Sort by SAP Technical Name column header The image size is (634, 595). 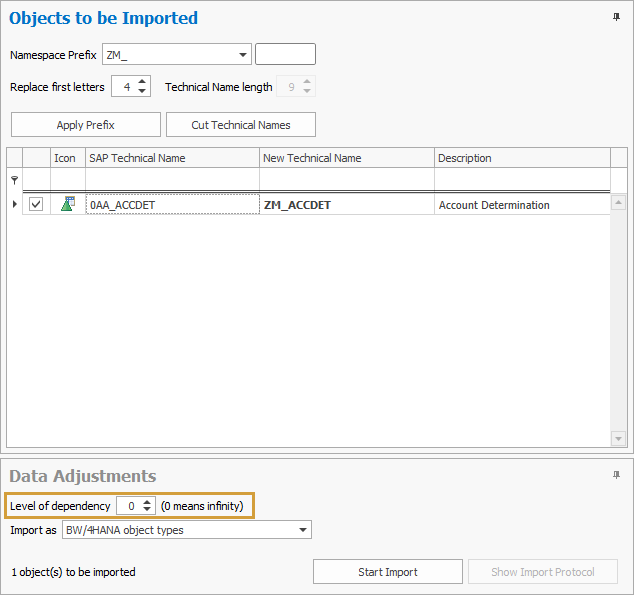(x=172, y=158)
